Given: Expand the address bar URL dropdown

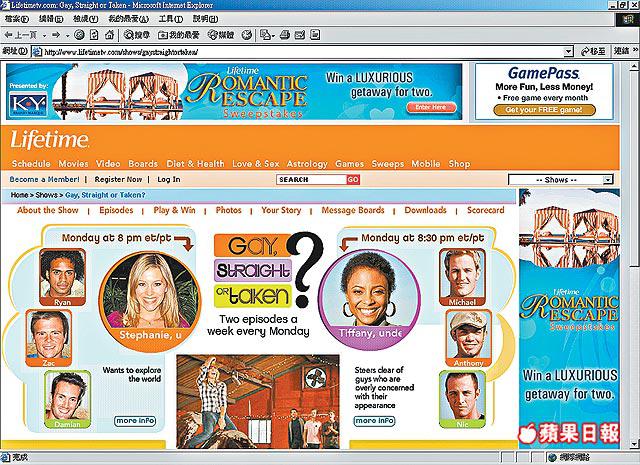Looking at the screenshot, I should point(568,52).
